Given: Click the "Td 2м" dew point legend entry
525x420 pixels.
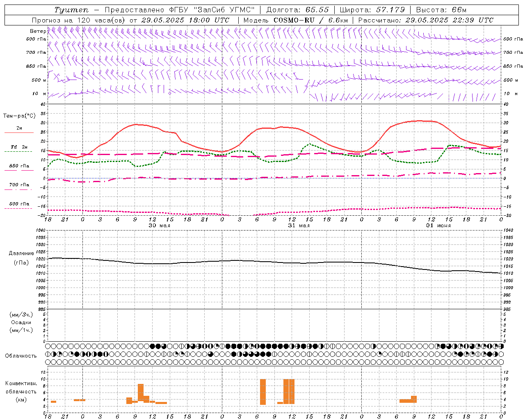Looking at the screenshot, I should point(19,147).
